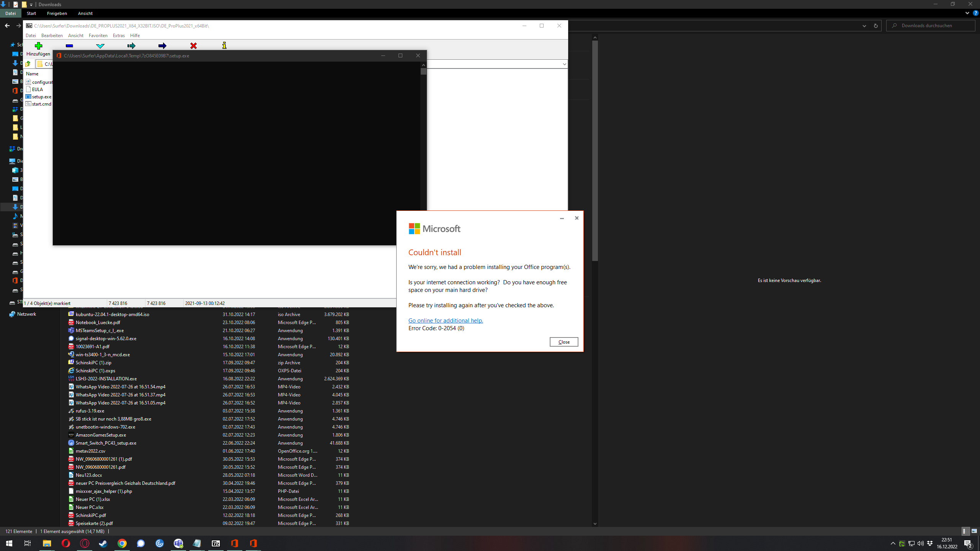Click the 7-Zip test checkmark icon

point(100,46)
